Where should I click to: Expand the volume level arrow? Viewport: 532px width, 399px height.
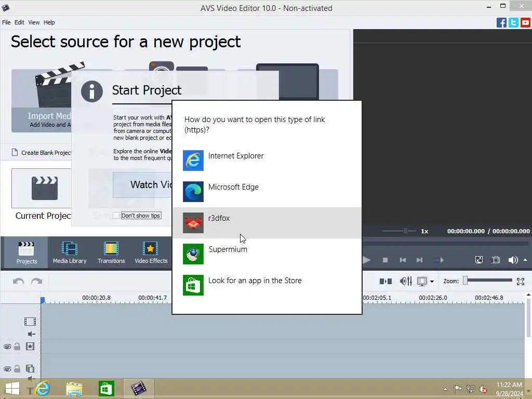click(525, 260)
